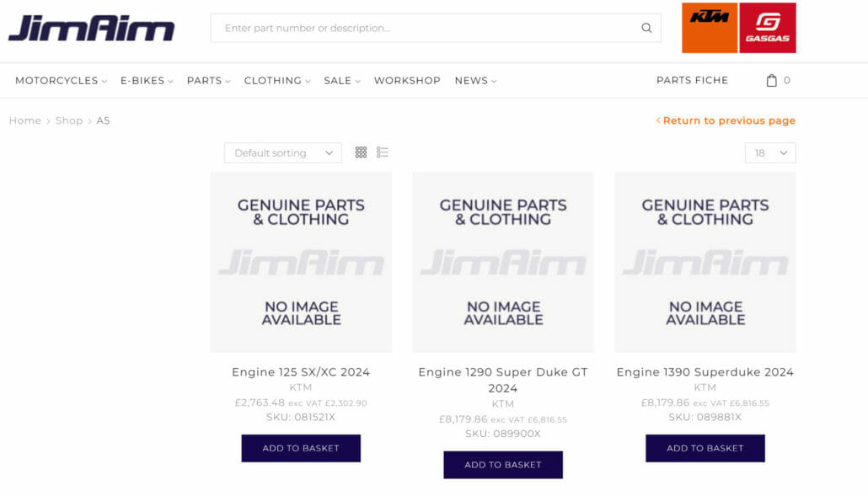The height and width of the screenshot is (496, 868).
Task: Open the items-per-page dropdown showing 18
Action: tap(770, 153)
